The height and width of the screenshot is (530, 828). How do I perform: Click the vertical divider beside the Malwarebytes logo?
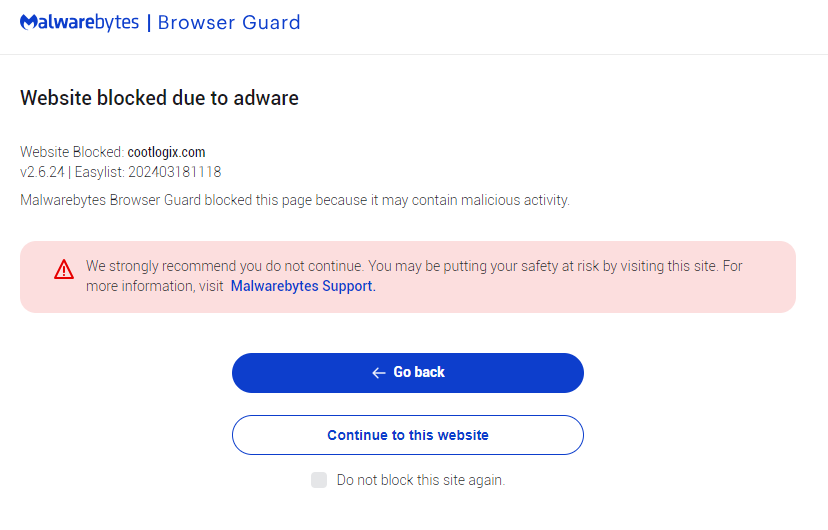coord(149,22)
